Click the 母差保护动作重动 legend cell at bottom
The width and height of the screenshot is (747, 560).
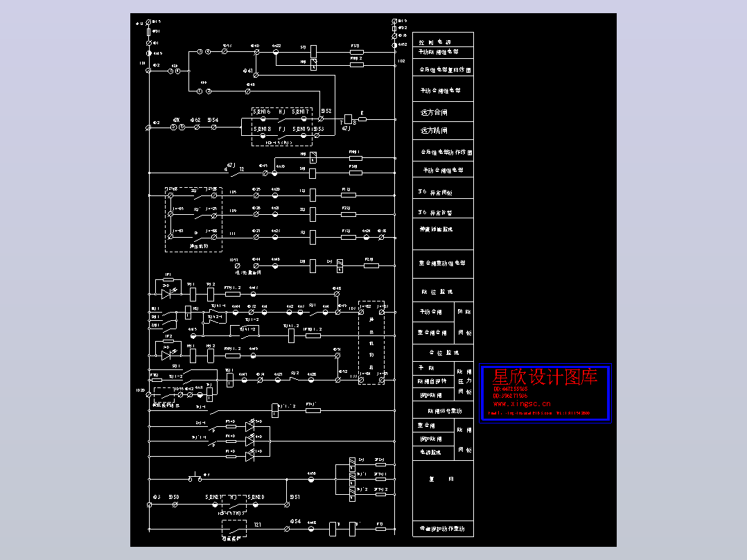443,529
